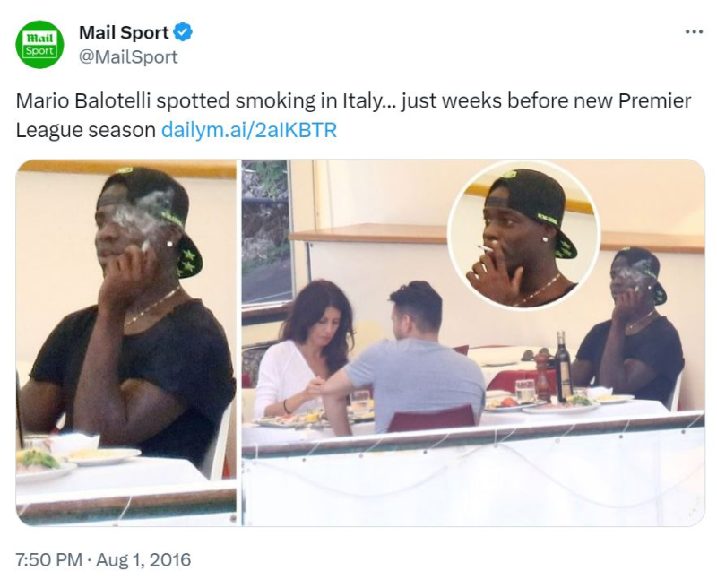This screenshot has width=717, height=588.
Task: Click the Mail Sport display name
Action: 124,32
